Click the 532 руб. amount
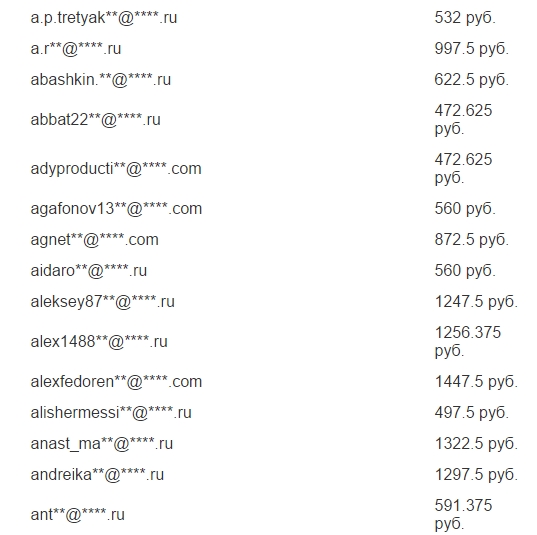Image resolution: width=537 pixels, height=535 pixels. 465,18
